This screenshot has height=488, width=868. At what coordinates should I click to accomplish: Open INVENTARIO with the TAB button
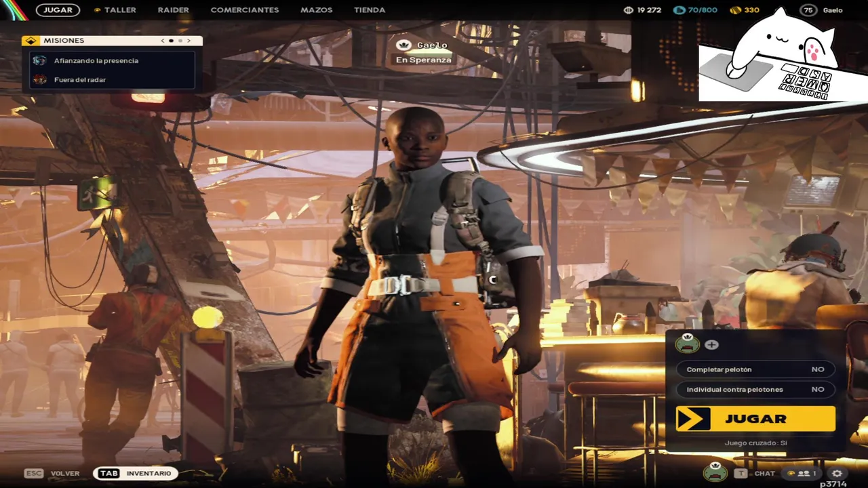tap(136, 473)
